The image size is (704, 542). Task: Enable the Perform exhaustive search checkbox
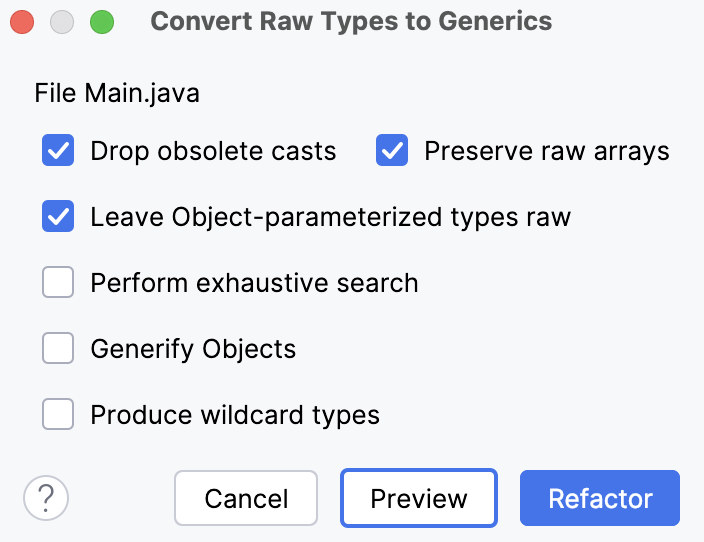58,283
